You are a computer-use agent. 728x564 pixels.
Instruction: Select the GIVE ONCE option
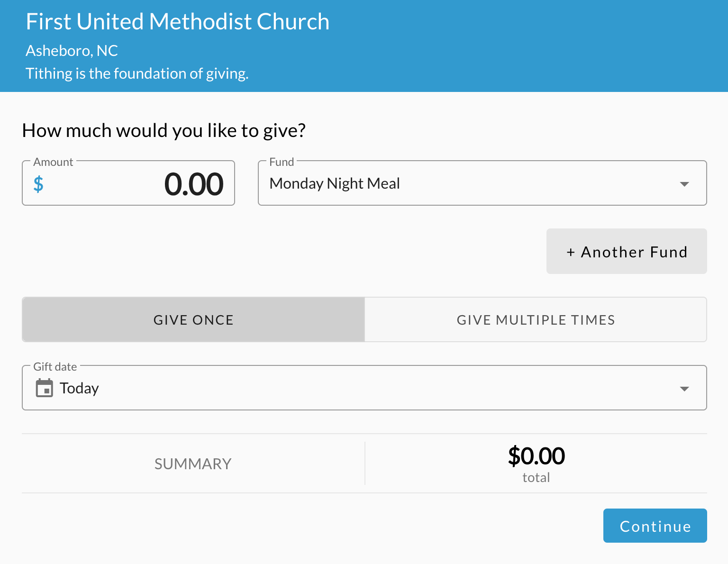(x=193, y=320)
